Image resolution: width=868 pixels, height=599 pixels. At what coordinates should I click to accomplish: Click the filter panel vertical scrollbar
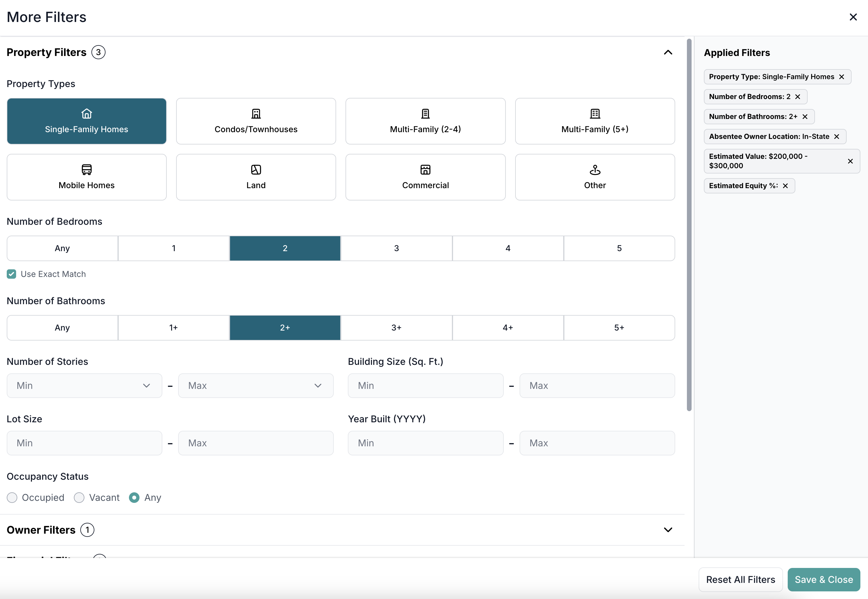click(x=689, y=225)
